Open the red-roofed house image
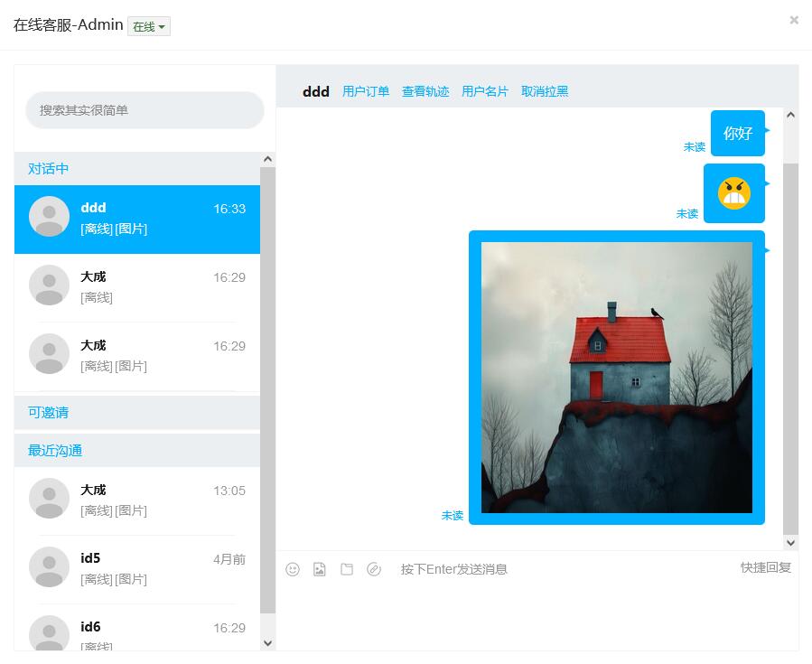The height and width of the screenshot is (664, 812). [616, 378]
